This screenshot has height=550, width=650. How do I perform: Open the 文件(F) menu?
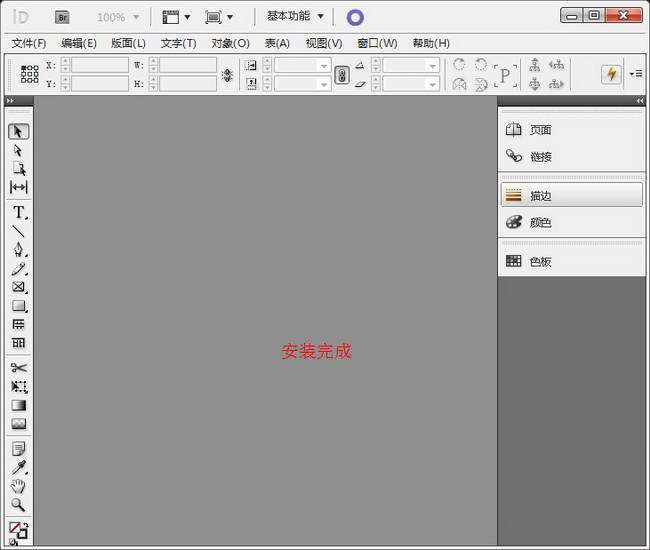(x=29, y=43)
